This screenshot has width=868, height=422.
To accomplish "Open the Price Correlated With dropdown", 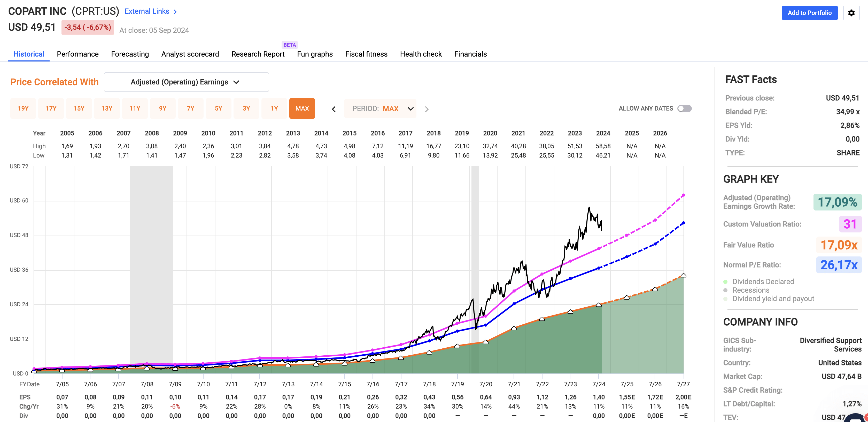I will (186, 82).
